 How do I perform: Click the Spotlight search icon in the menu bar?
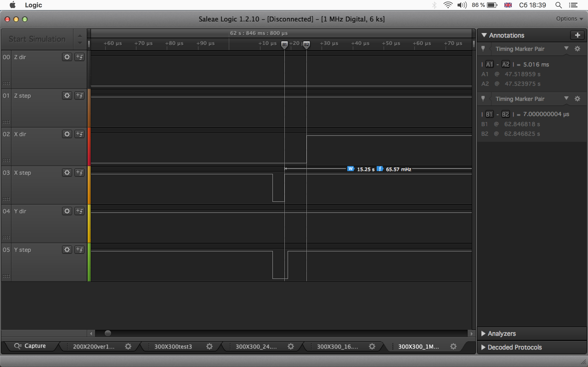click(558, 5)
